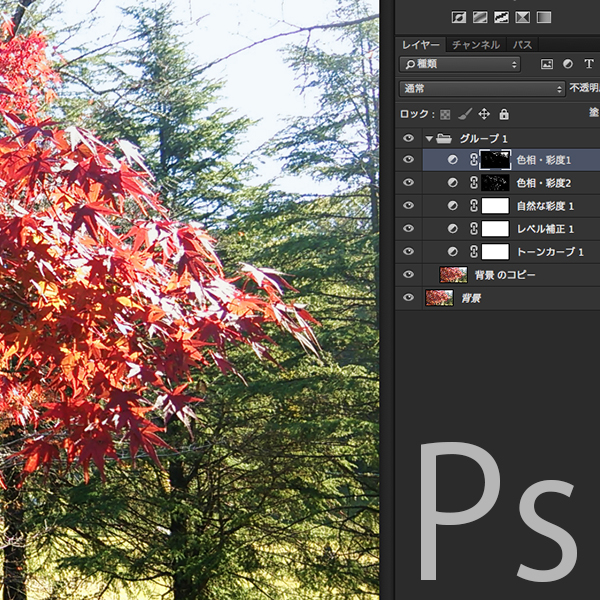Screen dimensions: 600x600
Task: Open the 通常 blend mode dropdown
Action: (x=482, y=89)
